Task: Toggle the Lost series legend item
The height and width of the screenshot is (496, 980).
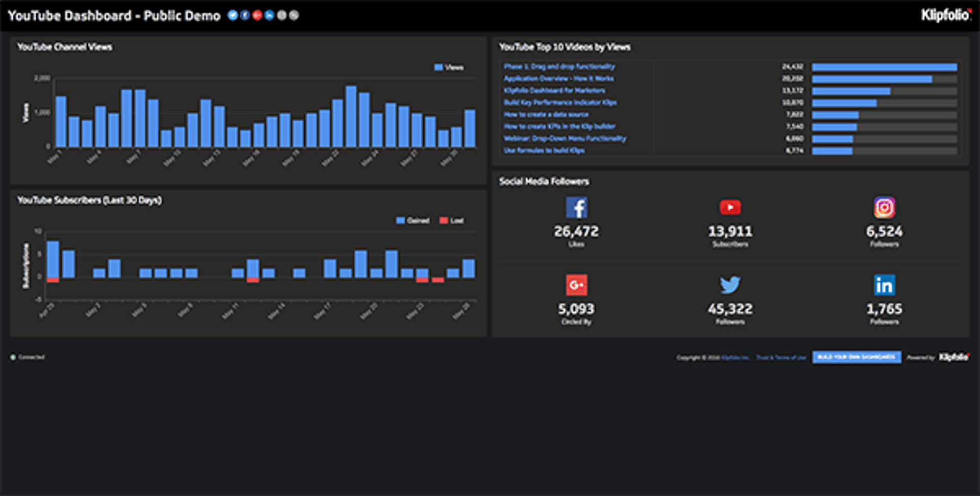Action: (452, 220)
